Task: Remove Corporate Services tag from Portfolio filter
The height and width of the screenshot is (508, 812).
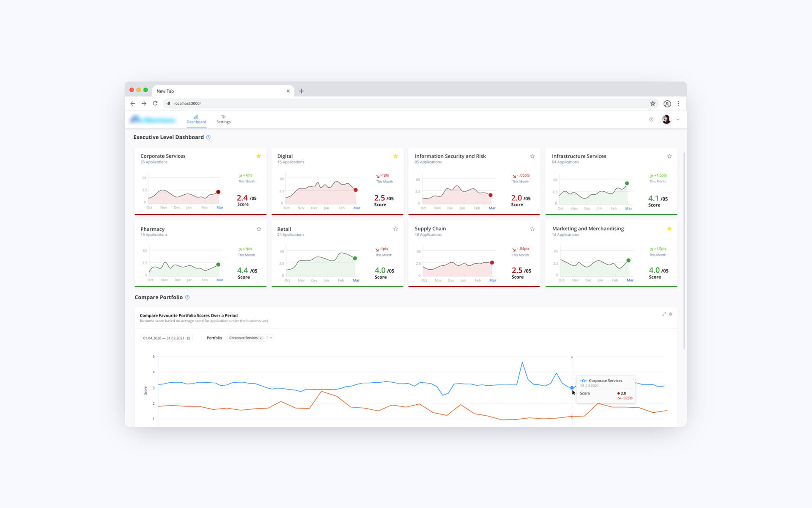Action: coord(261,338)
